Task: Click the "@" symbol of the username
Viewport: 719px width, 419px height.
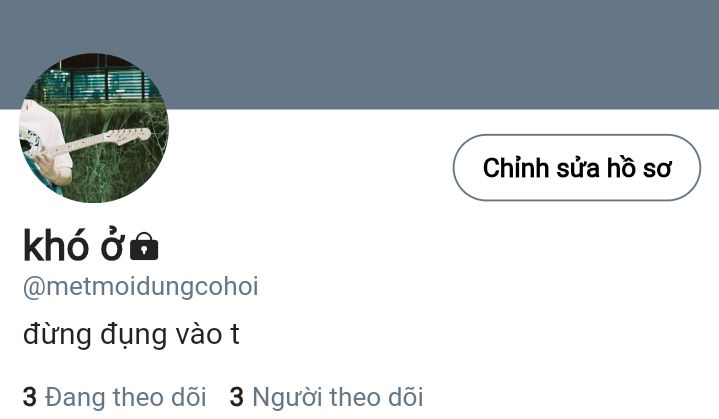Action: pos(34,288)
